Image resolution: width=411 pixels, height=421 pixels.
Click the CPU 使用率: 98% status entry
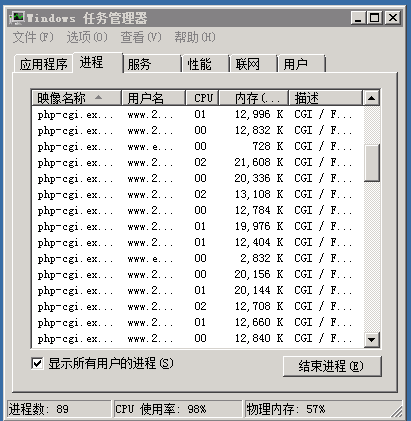pyautogui.click(x=178, y=409)
